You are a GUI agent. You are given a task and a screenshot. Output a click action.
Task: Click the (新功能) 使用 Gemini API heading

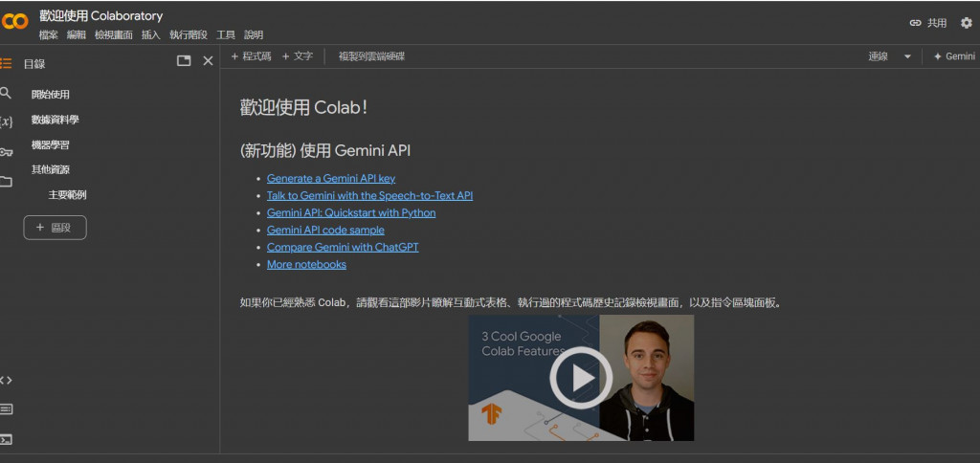coord(325,150)
